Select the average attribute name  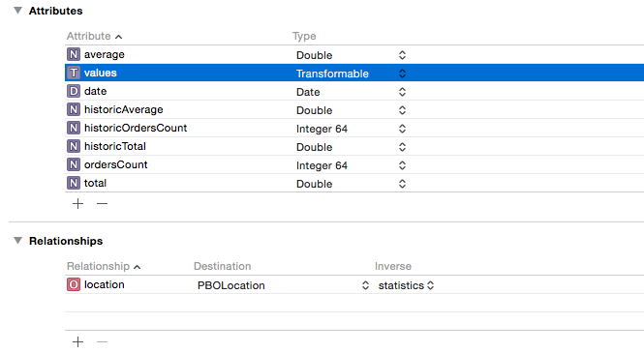click(x=105, y=54)
